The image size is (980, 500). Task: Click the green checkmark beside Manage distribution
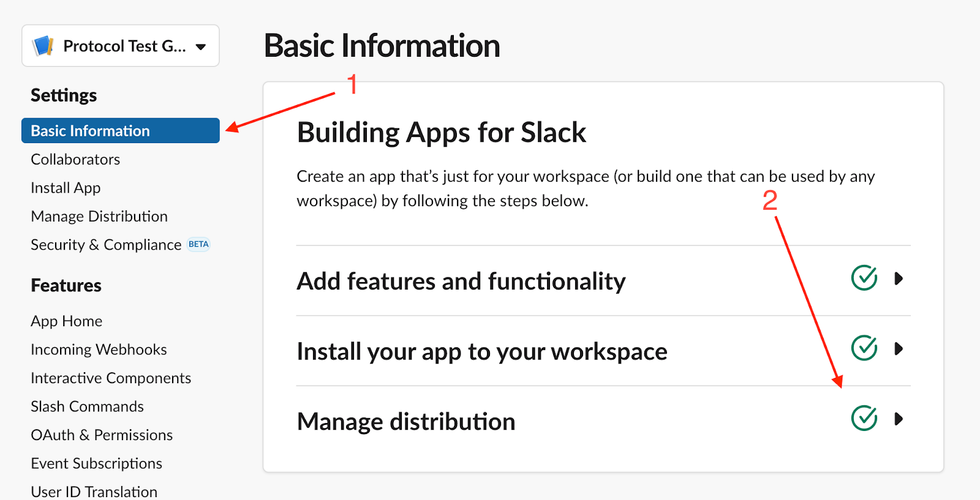click(x=863, y=419)
